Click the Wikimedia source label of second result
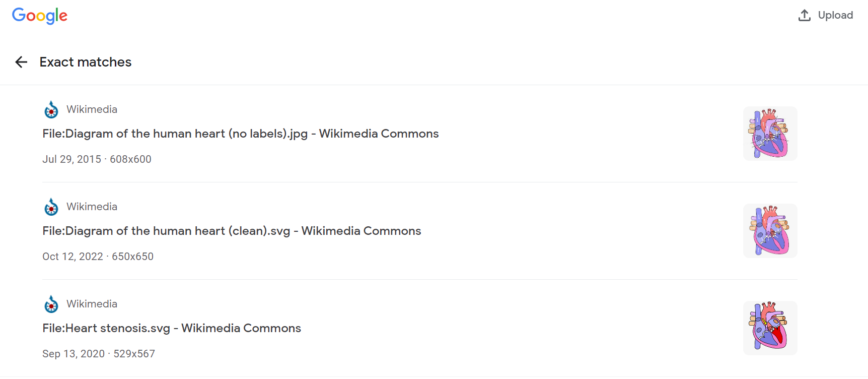 [x=92, y=207]
